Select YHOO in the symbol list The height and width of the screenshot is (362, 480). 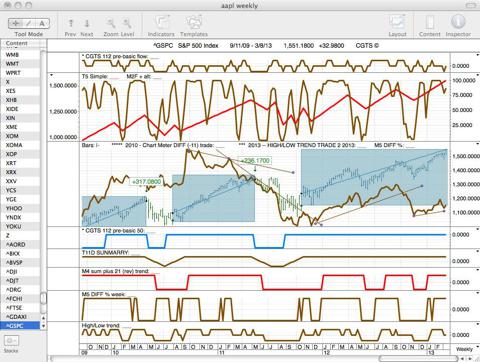[x=20, y=208]
